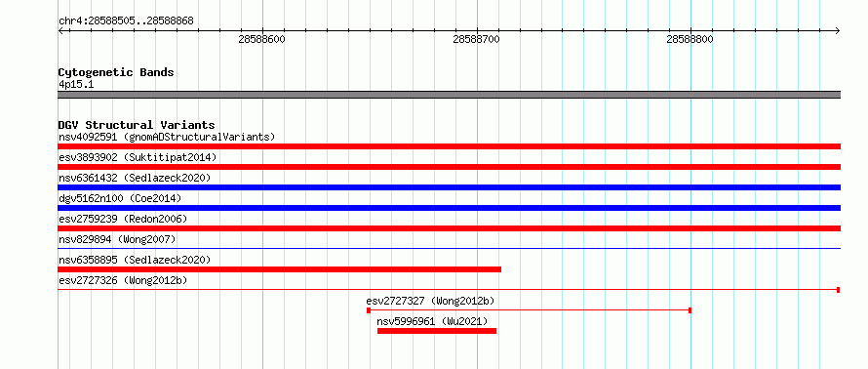This screenshot has height=369, width=868.
Task: Click the Cytogenetic Bands track title
Action: coord(116,72)
